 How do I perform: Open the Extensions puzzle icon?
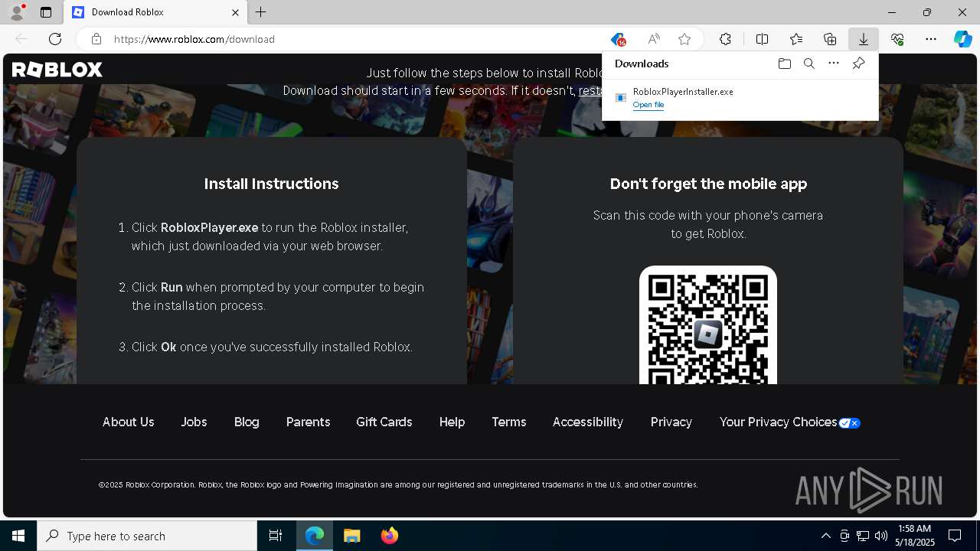pos(725,39)
